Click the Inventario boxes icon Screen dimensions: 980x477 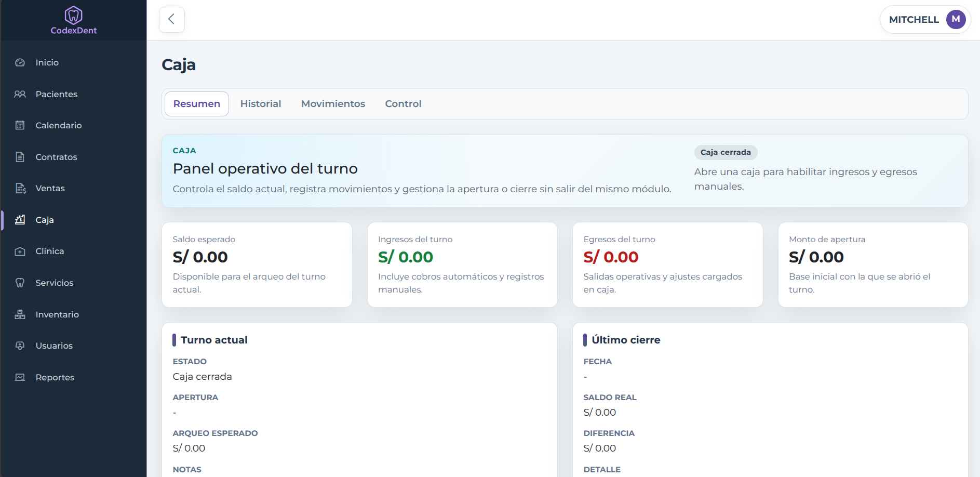[20, 314]
